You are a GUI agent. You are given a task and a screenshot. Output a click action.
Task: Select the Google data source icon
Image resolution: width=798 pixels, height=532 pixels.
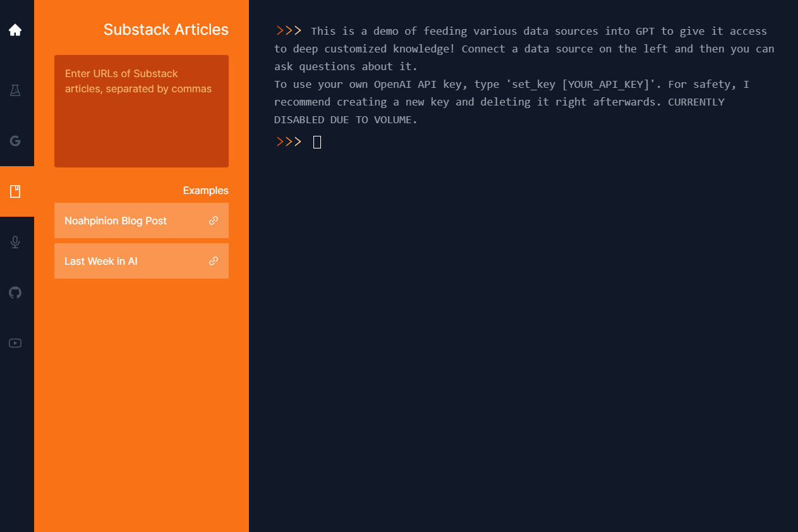tap(15, 141)
